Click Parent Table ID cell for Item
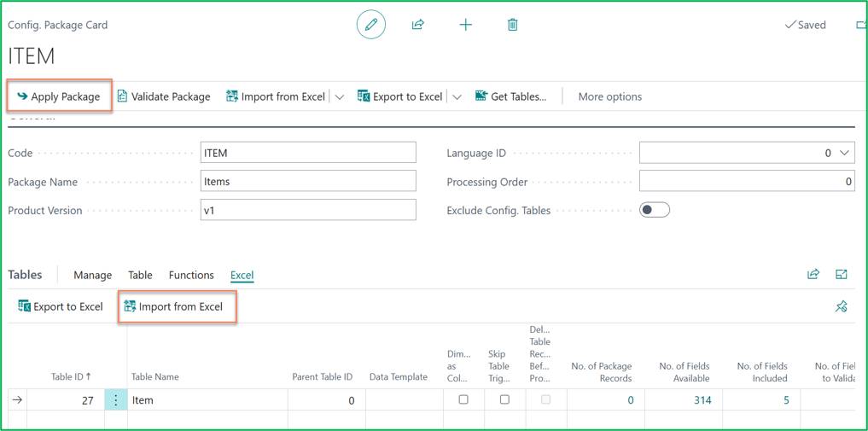 coord(327,400)
